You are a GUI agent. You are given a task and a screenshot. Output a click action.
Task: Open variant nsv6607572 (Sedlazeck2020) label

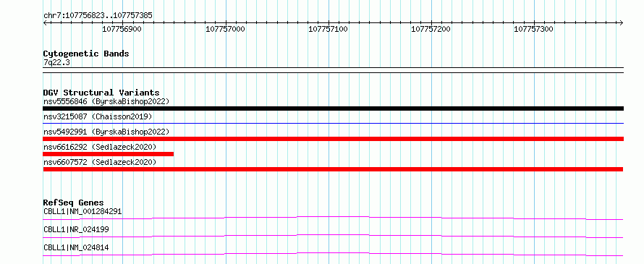coord(100,162)
